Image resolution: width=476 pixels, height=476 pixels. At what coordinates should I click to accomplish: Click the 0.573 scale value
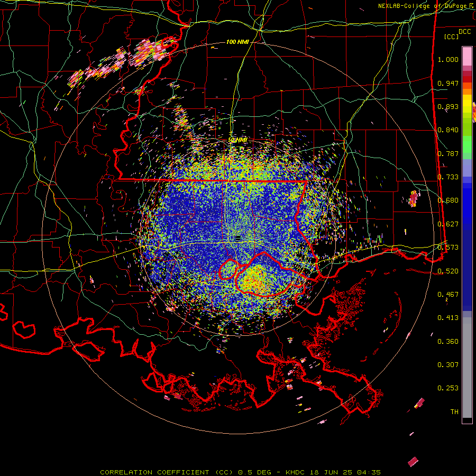448,247
